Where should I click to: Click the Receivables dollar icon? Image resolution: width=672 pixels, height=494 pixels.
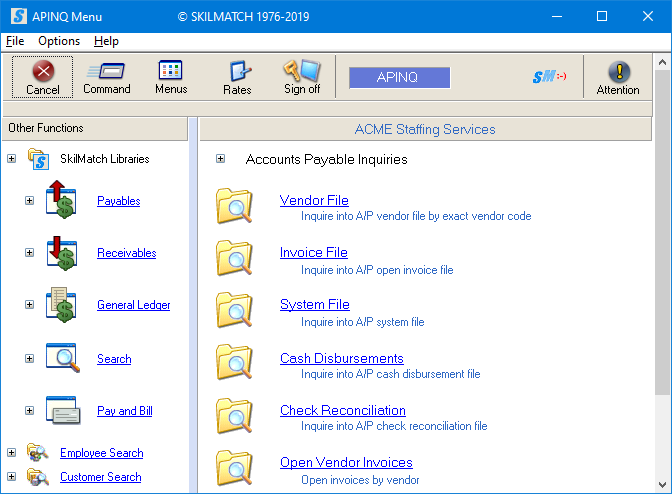(x=62, y=253)
